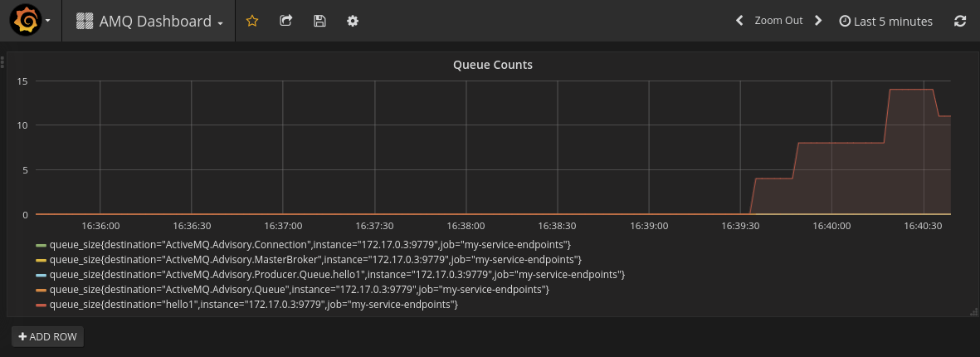Shift time range back with left chevron
The width and height of the screenshot is (980, 357).
739,21
